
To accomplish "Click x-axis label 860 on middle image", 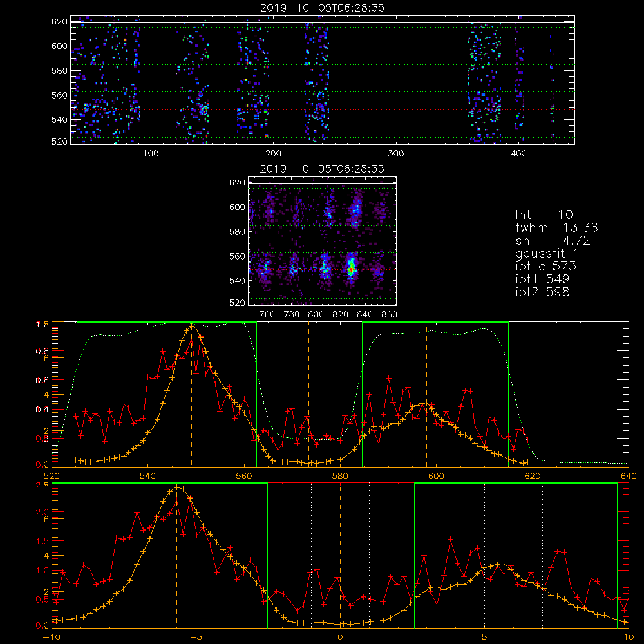I will [390, 315].
